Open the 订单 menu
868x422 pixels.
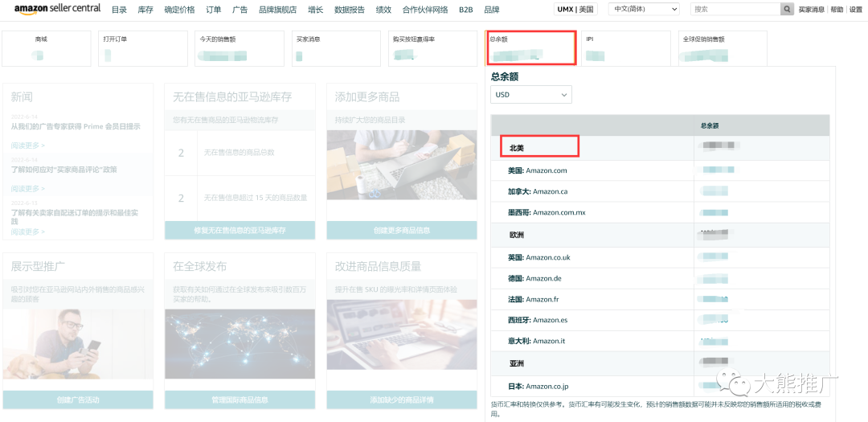point(213,10)
